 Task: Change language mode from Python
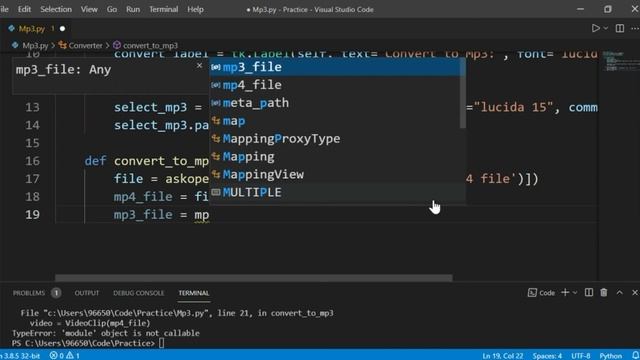click(x=611, y=356)
